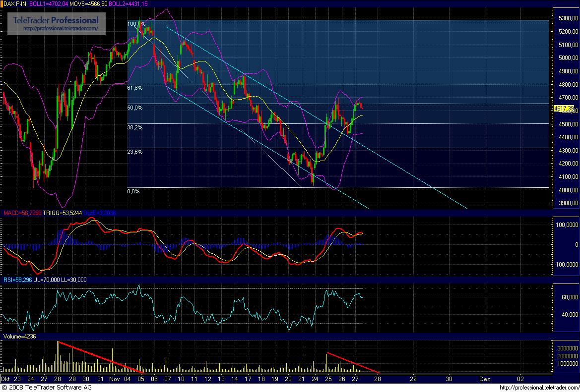Click the yellow current price tag 4617,39
The width and height of the screenshot is (580, 392).
(x=565, y=108)
